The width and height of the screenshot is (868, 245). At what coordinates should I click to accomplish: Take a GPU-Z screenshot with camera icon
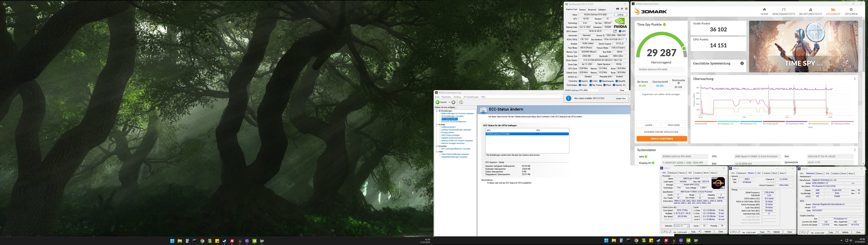point(618,9)
